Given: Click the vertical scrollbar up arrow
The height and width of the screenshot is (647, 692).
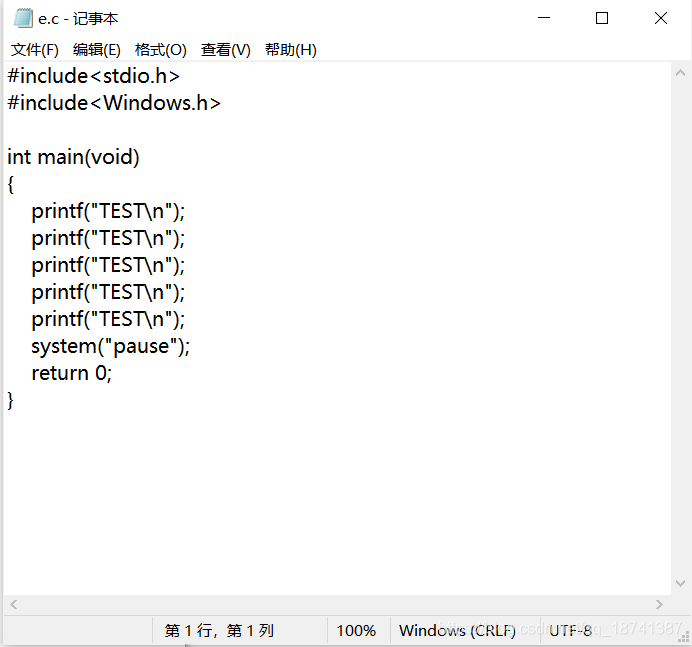Looking at the screenshot, I should point(681,73).
